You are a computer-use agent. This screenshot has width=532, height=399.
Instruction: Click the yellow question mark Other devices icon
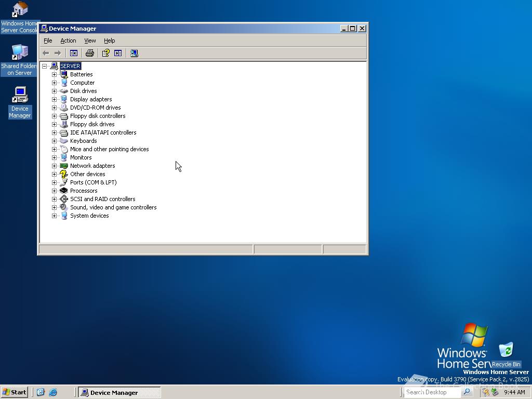pyautogui.click(x=64, y=174)
